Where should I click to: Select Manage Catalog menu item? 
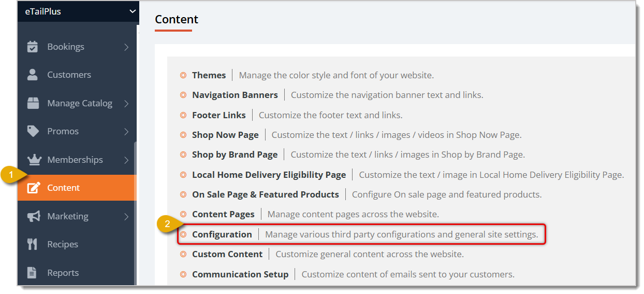pyautogui.click(x=77, y=103)
